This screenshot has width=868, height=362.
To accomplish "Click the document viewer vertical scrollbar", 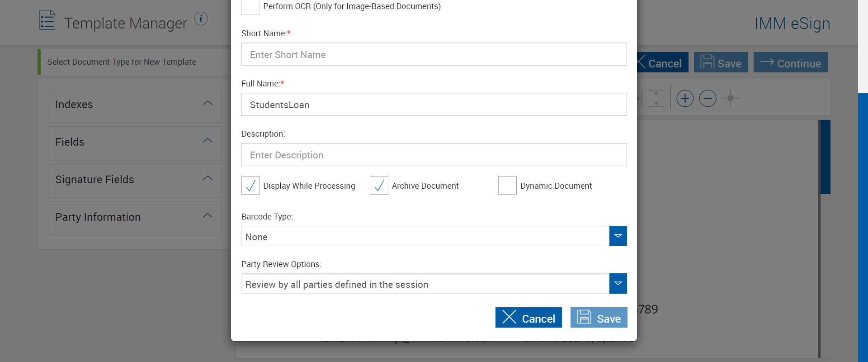I will click(x=825, y=157).
